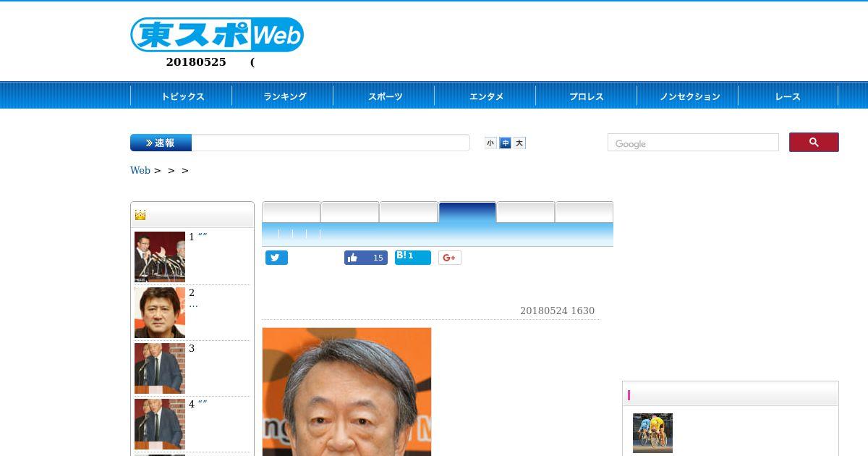This screenshot has width=868, height=456.
Task: Open rank 2 man portrait thumbnail
Action: tap(160, 313)
